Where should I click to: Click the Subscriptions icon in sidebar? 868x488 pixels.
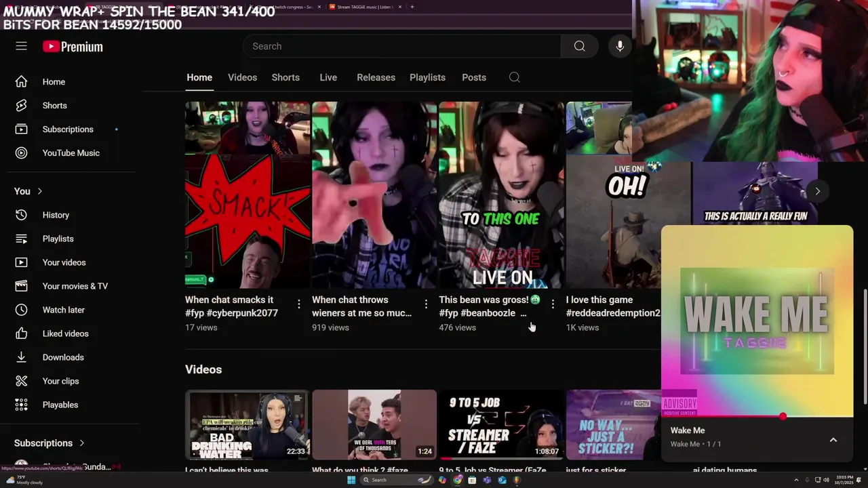click(x=21, y=129)
